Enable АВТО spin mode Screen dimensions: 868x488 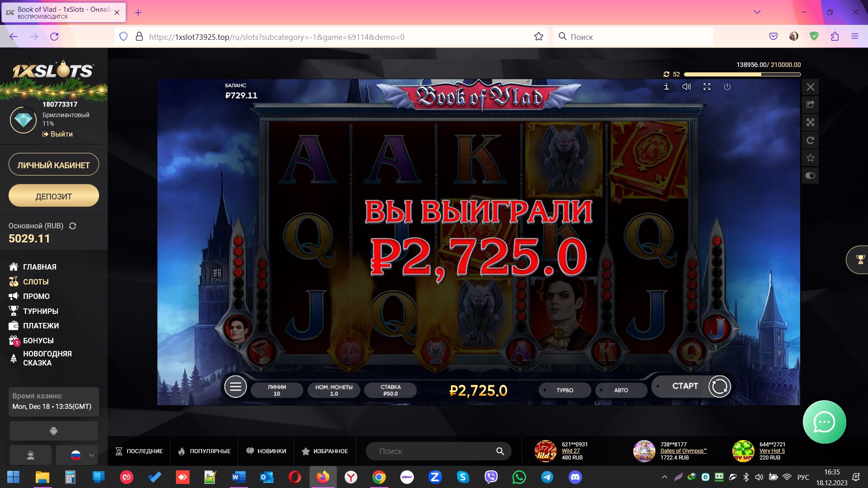click(x=621, y=390)
